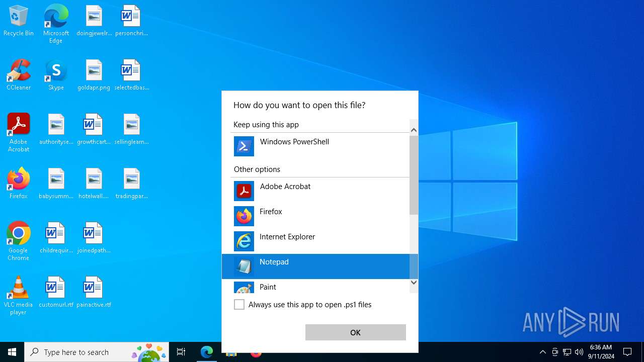The width and height of the screenshot is (644, 362).
Task: Select Paint in the app list
Action: click(315, 287)
